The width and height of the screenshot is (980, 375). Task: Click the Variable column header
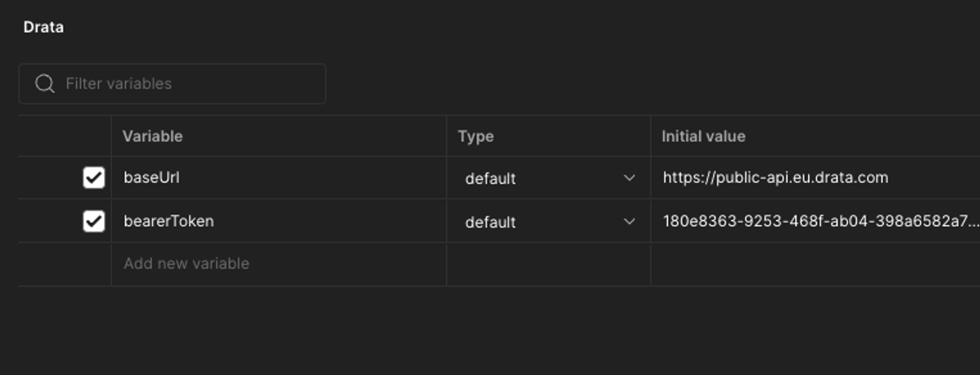(153, 136)
